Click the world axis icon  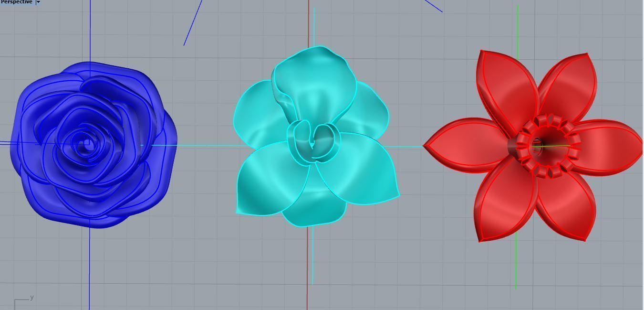24,303
